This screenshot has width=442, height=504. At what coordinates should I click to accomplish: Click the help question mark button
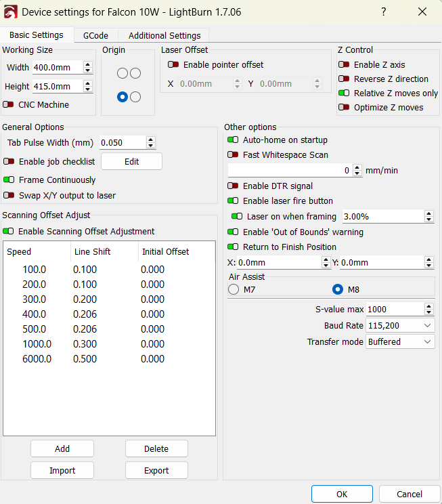[384, 12]
